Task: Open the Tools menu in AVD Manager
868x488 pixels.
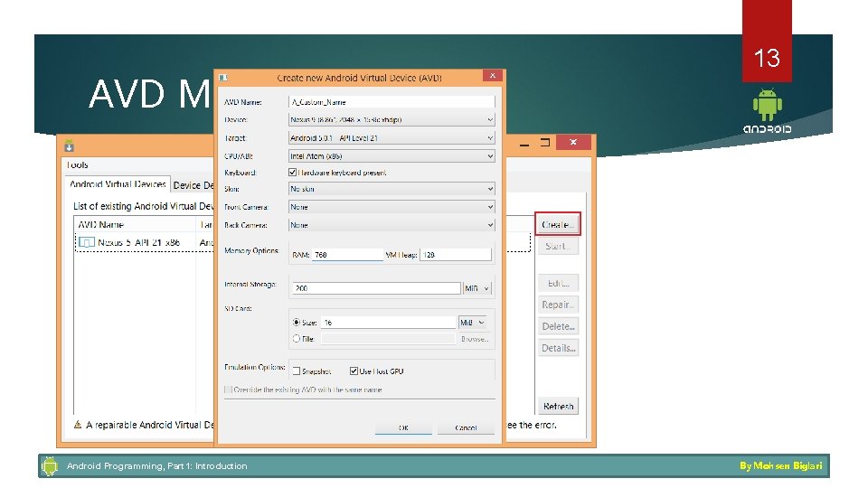Action: (x=77, y=164)
